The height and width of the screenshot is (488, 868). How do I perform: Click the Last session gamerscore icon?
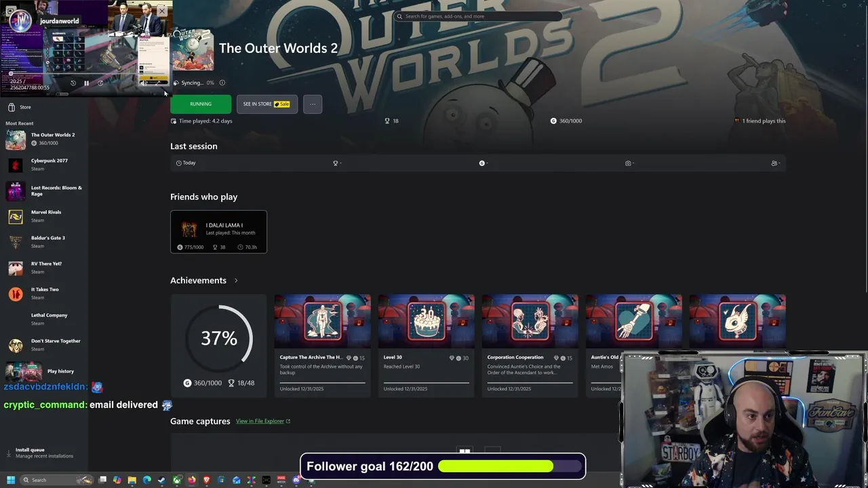tap(482, 163)
